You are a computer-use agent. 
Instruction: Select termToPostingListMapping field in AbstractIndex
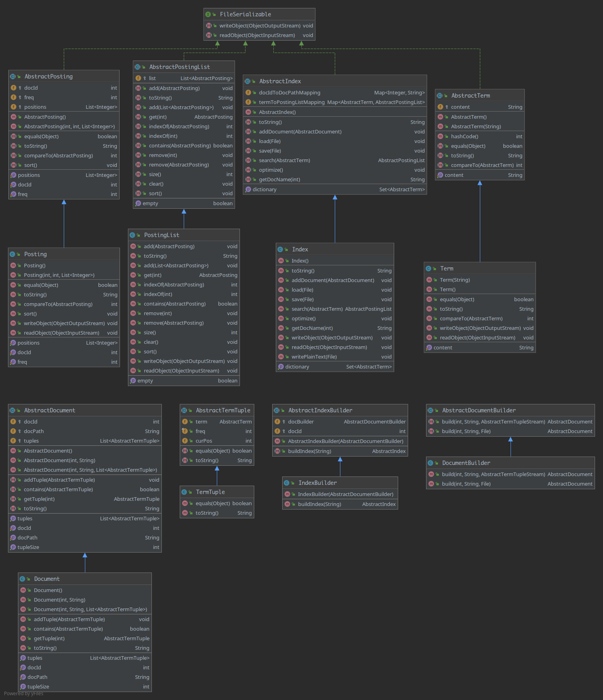tap(335, 102)
